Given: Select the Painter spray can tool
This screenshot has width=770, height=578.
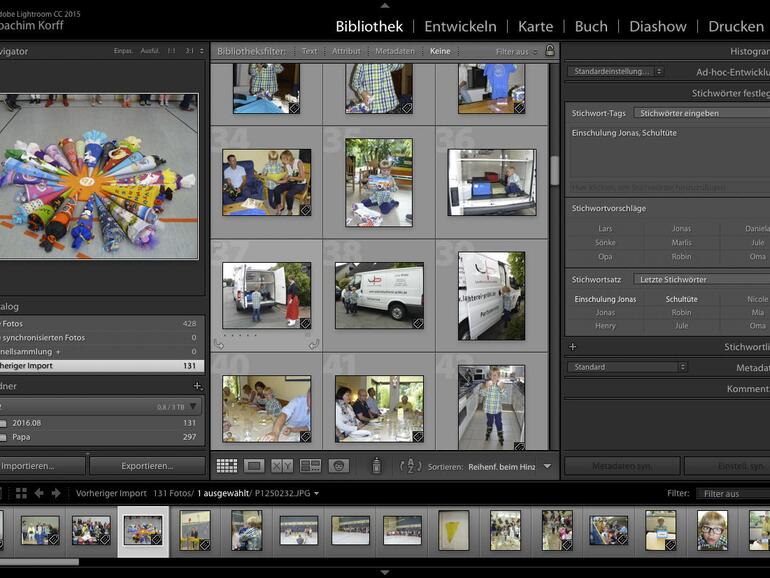Looking at the screenshot, I should tap(376, 466).
